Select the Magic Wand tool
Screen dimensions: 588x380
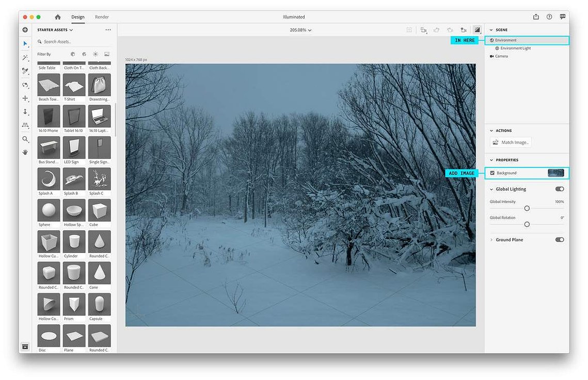coord(25,57)
